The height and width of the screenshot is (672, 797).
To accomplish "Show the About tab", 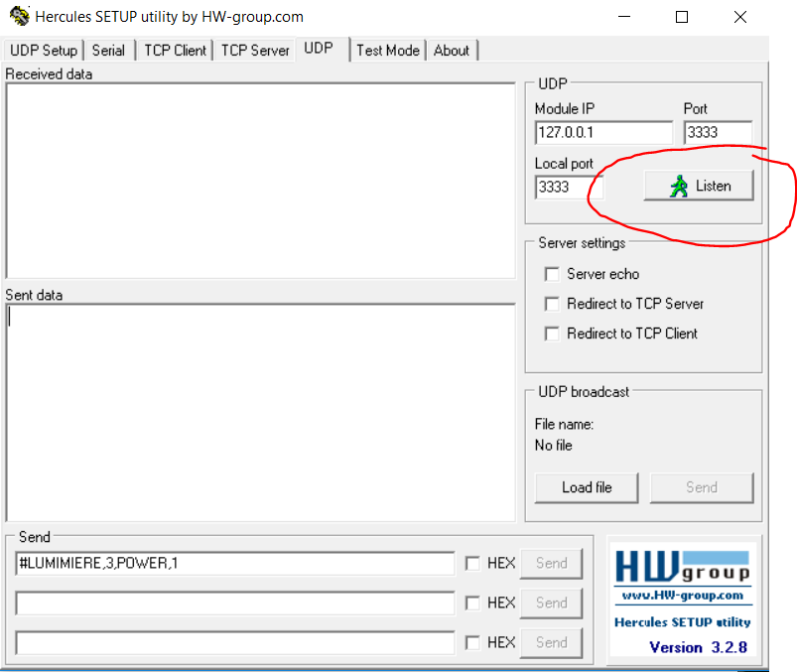I will pyautogui.click(x=452, y=51).
